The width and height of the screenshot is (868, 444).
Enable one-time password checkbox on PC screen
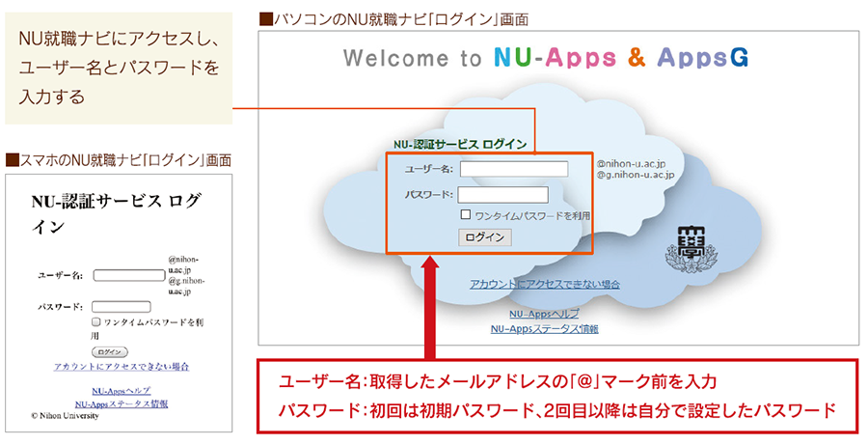pyautogui.click(x=466, y=214)
